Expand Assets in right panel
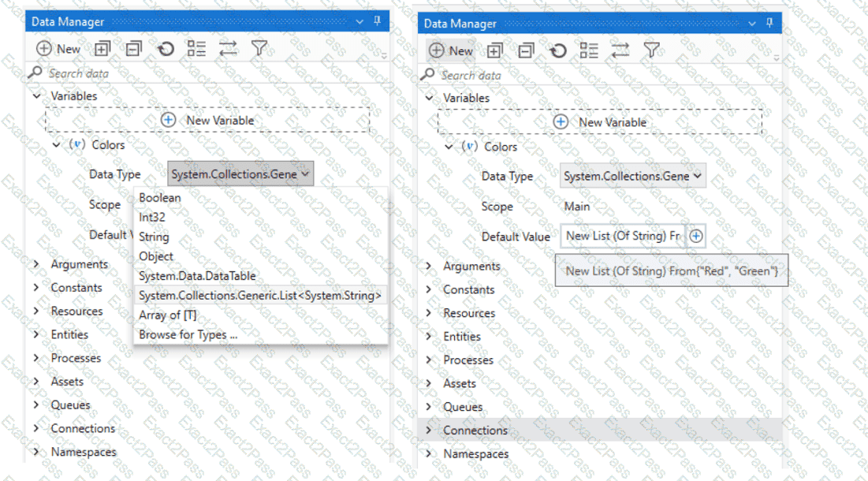This screenshot has height=481, width=868. tap(429, 383)
